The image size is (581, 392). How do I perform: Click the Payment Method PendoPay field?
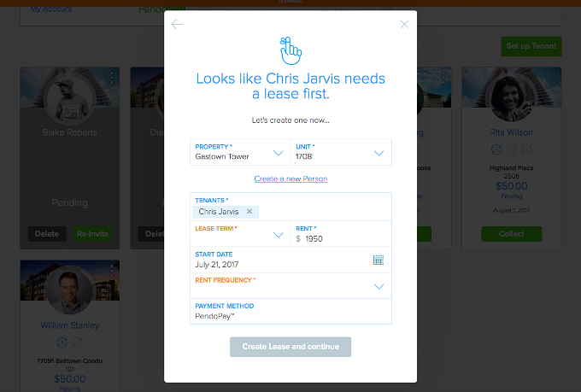(290, 311)
